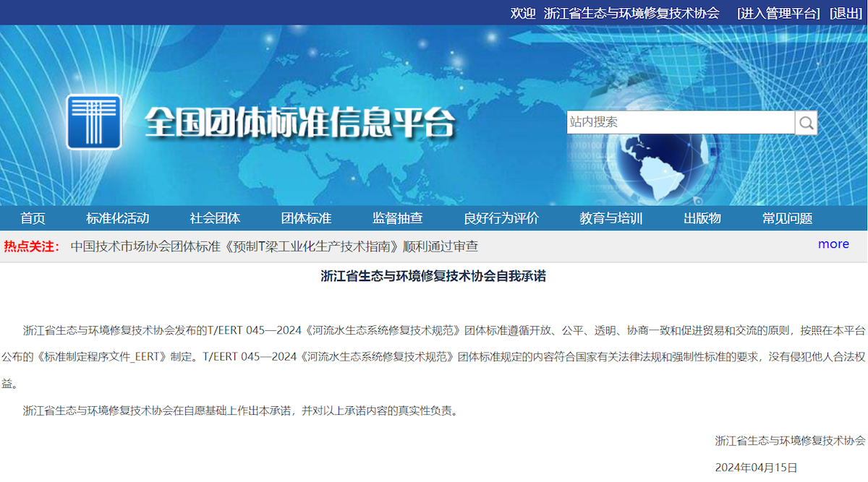
Task: Click the date 2024年04月15日
Action: 756,467
